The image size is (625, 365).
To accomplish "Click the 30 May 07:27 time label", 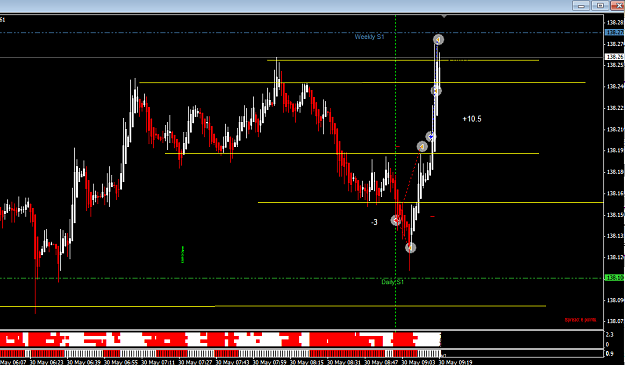I will 195,362.
